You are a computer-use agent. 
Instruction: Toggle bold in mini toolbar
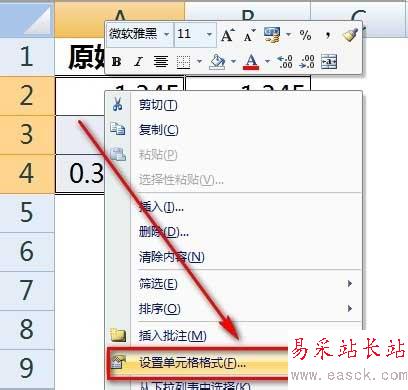click(x=116, y=62)
